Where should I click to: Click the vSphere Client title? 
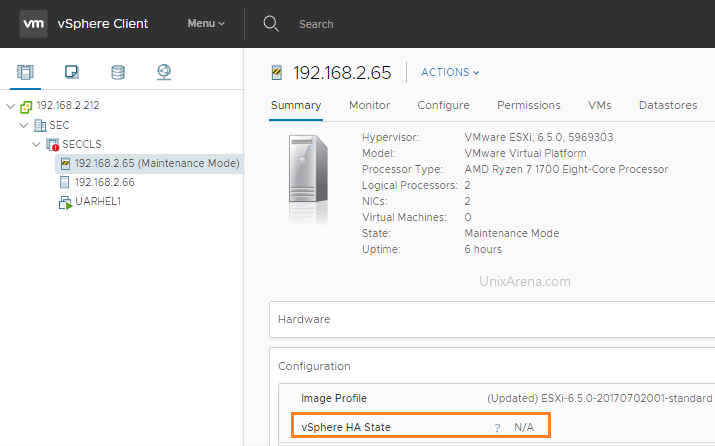(x=103, y=24)
